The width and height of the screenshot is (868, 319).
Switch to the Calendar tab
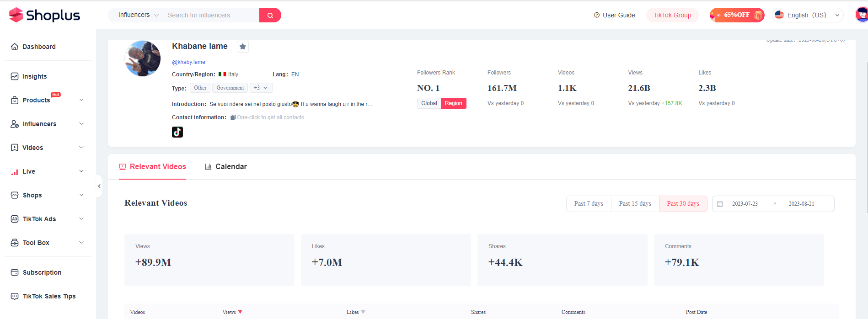pos(226,167)
